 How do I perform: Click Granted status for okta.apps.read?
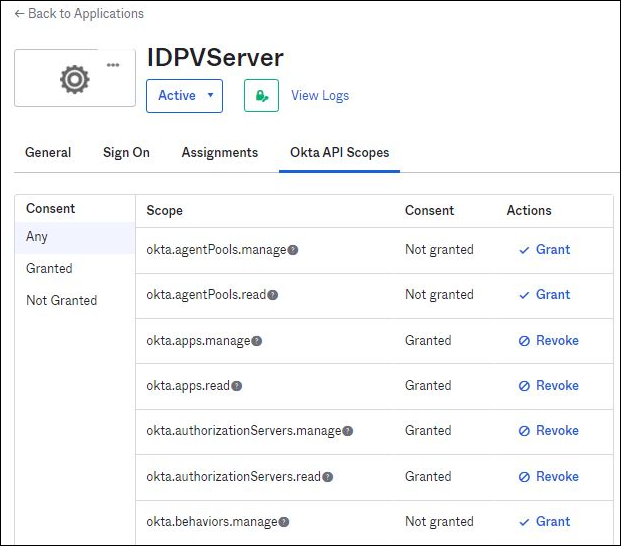pos(428,386)
